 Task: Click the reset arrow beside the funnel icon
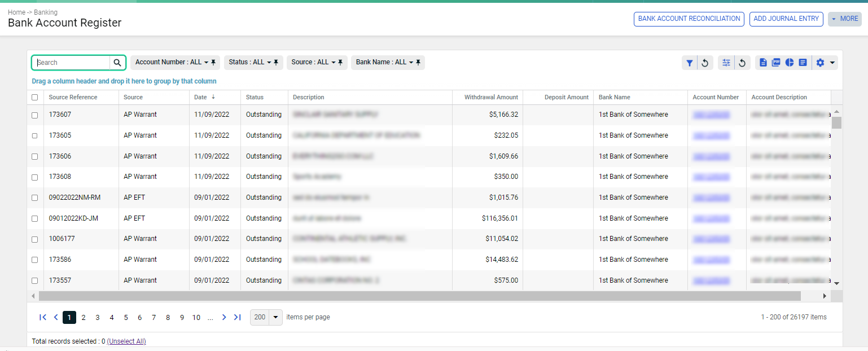click(x=705, y=63)
